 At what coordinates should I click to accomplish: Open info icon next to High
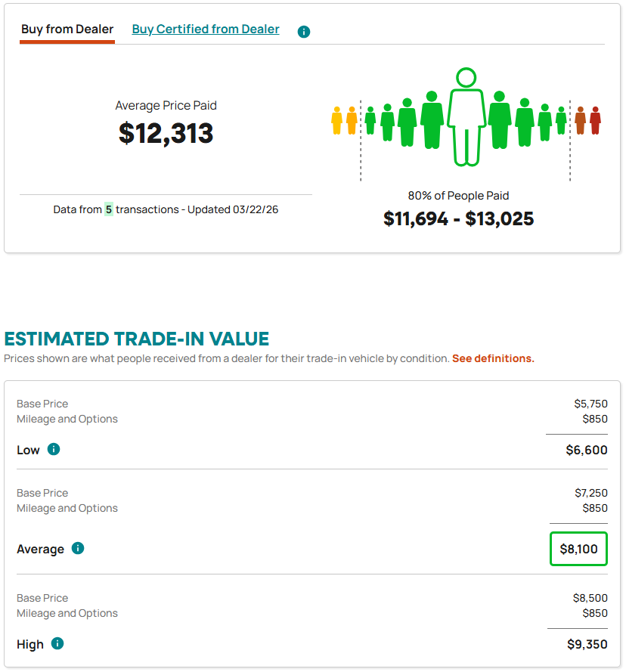57,644
